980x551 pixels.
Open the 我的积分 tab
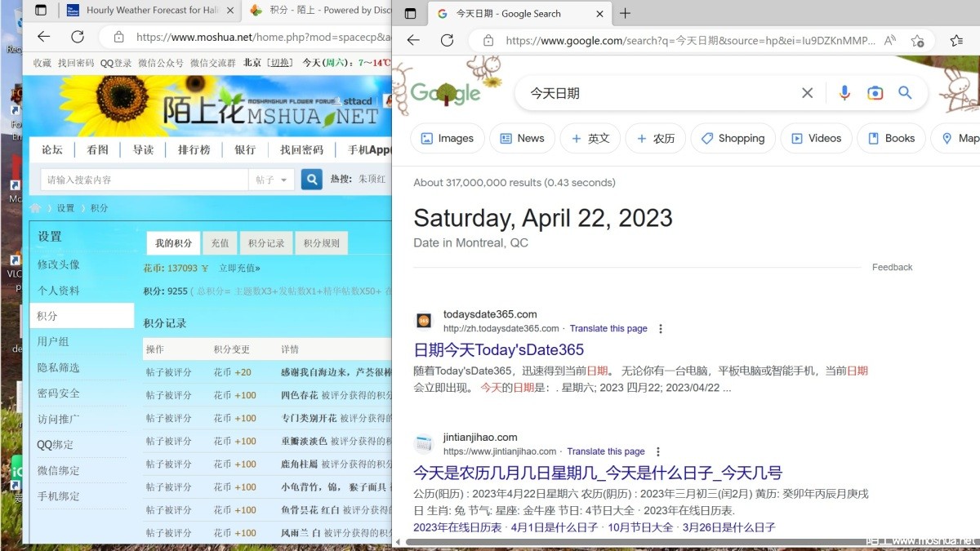(x=173, y=243)
